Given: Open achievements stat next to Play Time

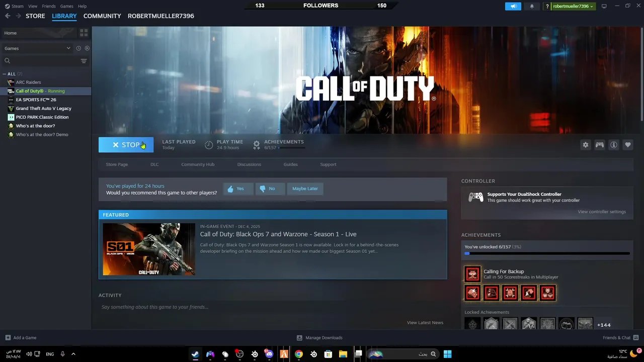Looking at the screenshot, I should [x=279, y=145].
